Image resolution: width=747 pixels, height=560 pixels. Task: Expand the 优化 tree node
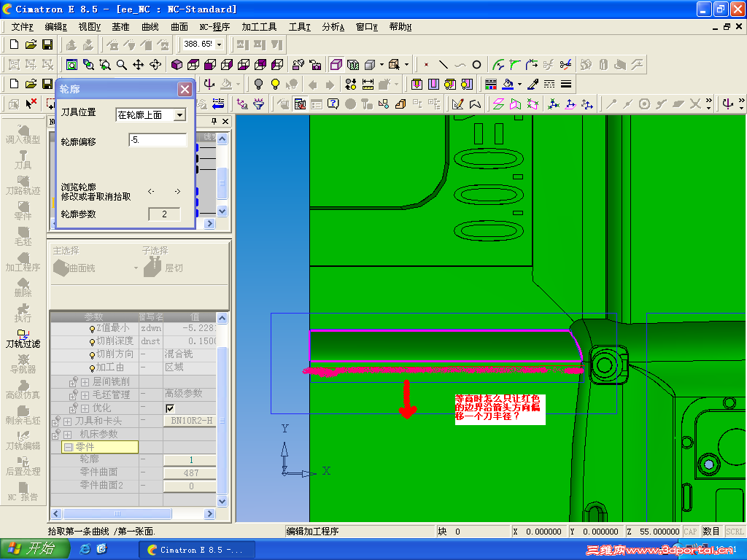[x=85, y=408]
